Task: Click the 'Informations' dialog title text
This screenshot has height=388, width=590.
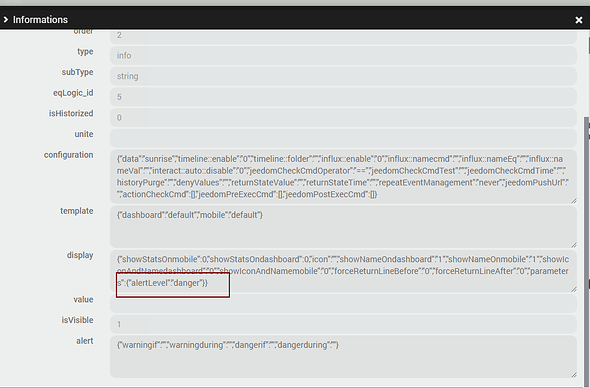Action: [40, 20]
